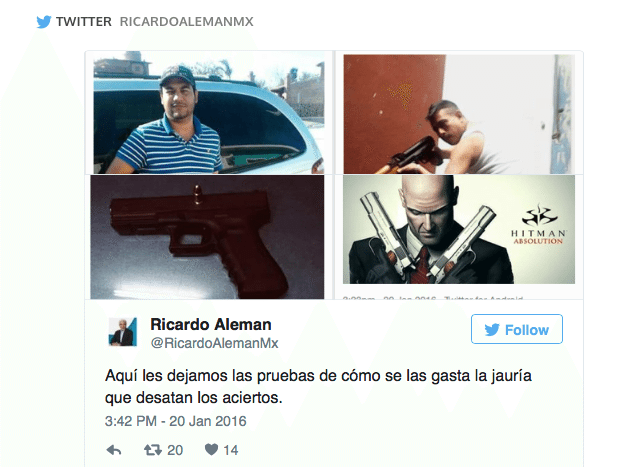Image resolution: width=626 pixels, height=467 pixels.
Task: Click the bird icon inside Follow button
Action: click(492, 330)
